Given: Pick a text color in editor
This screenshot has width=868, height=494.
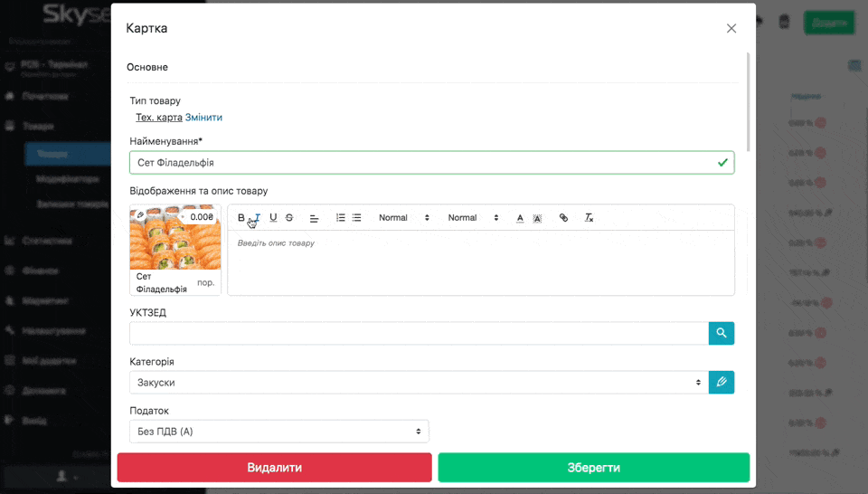Looking at the screenshot, I should (520, 218).
